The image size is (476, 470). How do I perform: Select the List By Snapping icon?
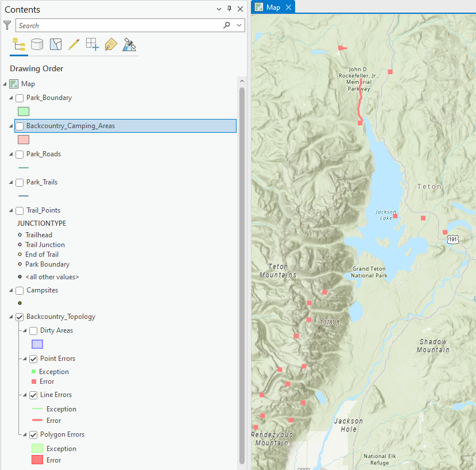click(x=92, y=44)
